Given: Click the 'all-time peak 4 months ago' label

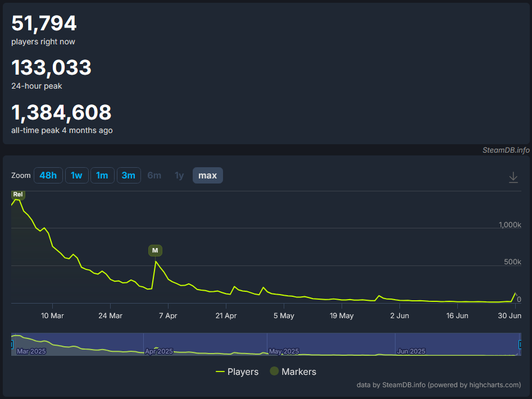Looking at the screenshot, I should 62,131.
